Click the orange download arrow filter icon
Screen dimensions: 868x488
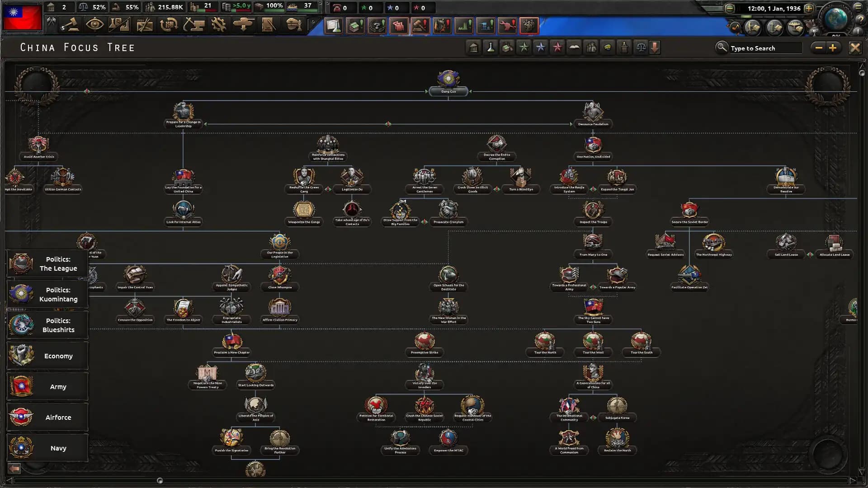[x=656, y=47]
